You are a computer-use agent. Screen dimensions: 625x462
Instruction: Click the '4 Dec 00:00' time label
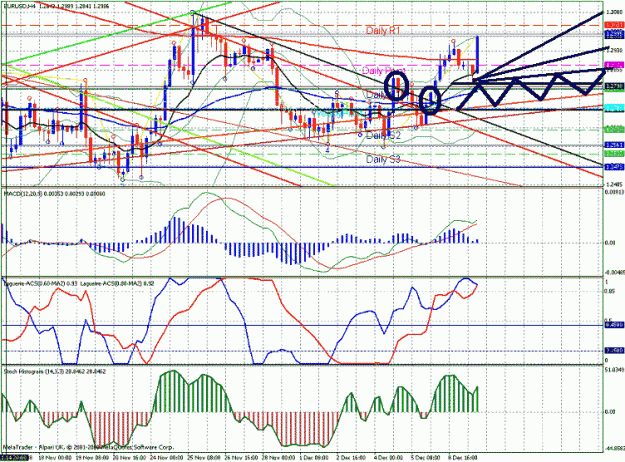389,457
